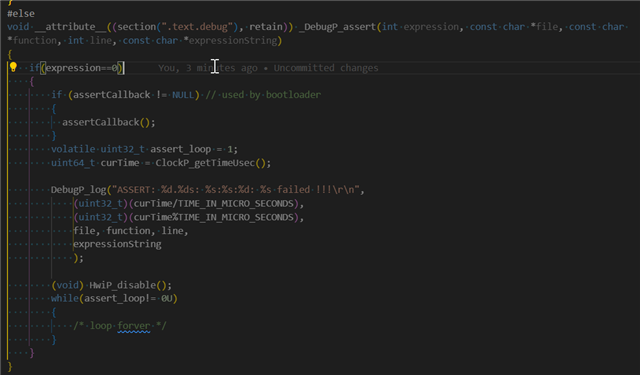The height and width of the screenshot is (375, 640).
Task: Click the "int line" parameter
Action: [x=89, y=40]
